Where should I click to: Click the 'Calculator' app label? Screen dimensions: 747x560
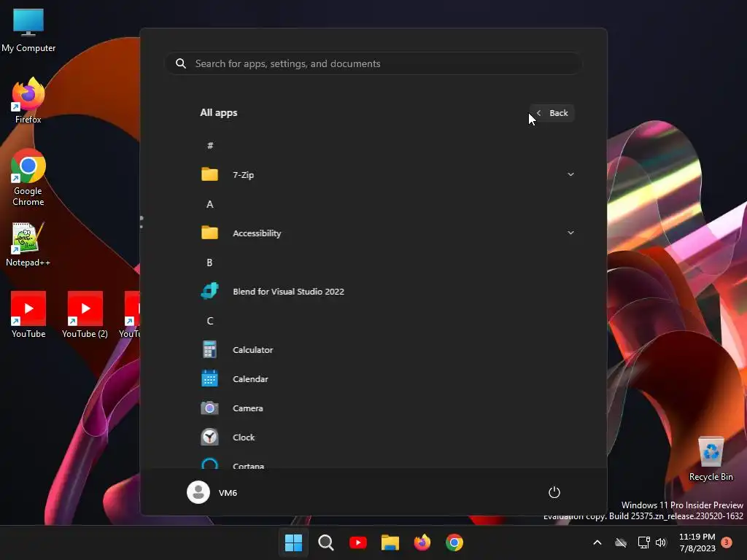[x=252, y=349]
